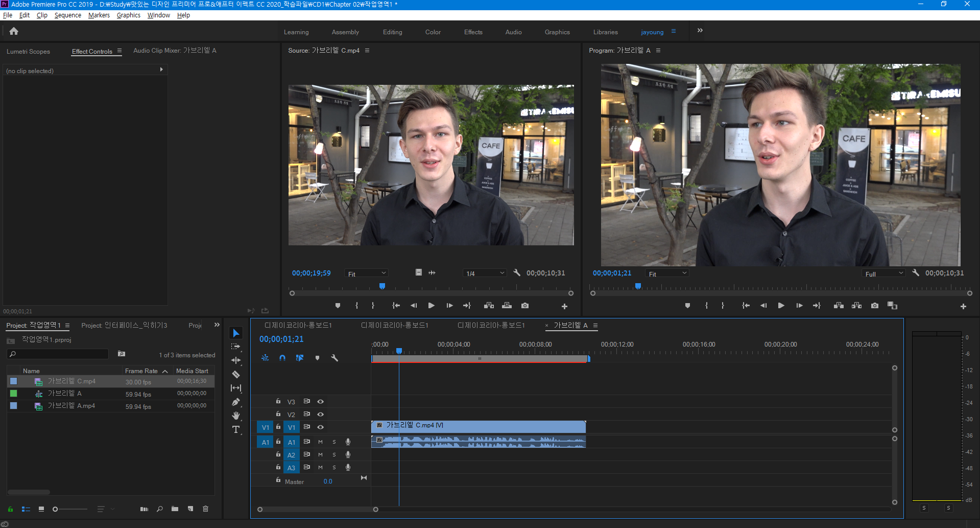The image size is (980, 528).
Task: Select the Type tool
Action: coord(236,429)
